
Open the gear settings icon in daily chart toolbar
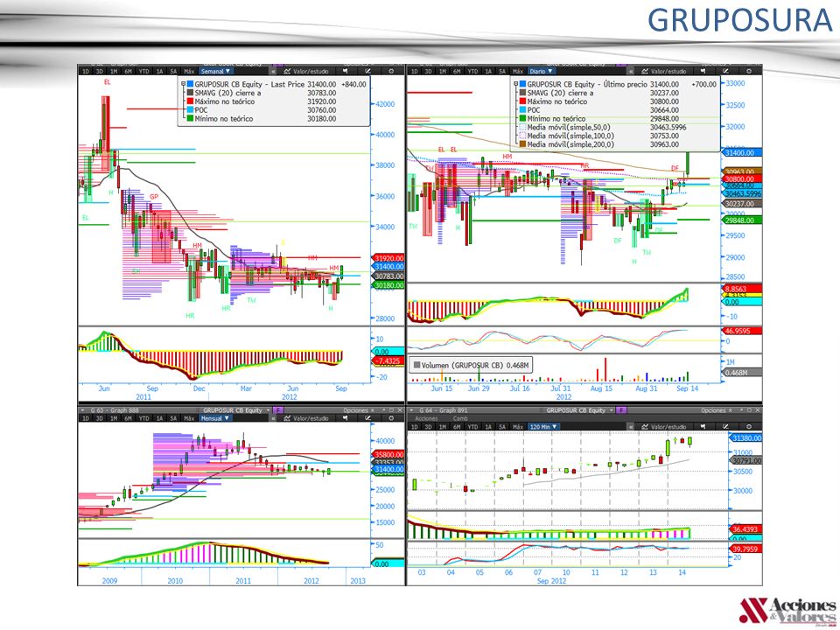point(749,71)
